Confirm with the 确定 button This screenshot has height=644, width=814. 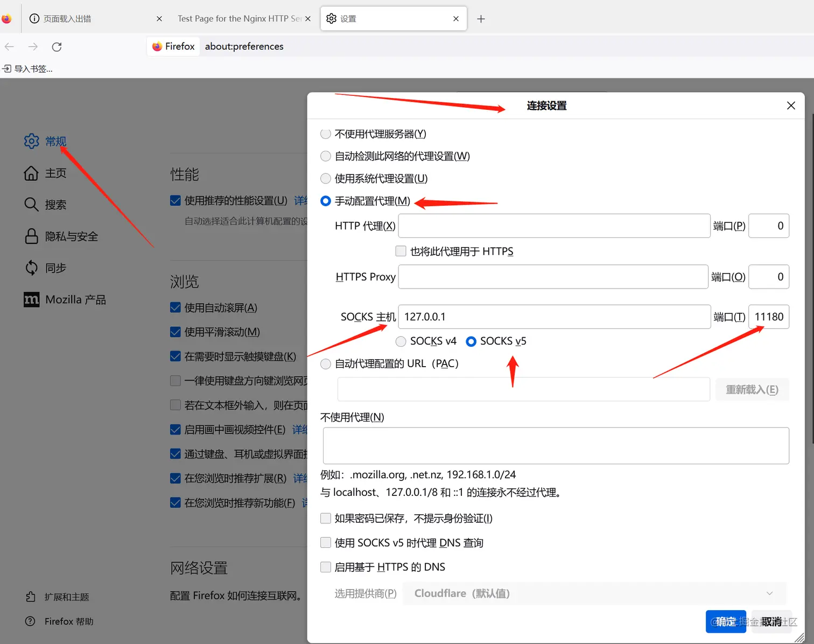click(x=726, y=621)
